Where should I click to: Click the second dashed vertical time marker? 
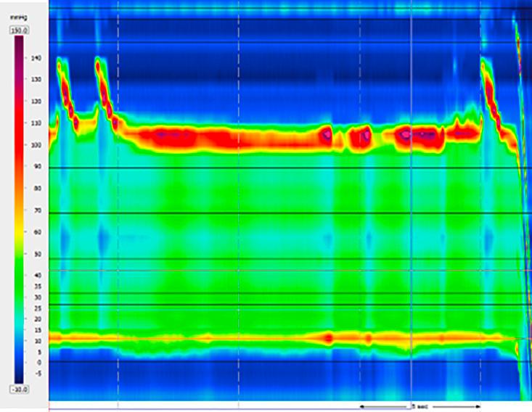[x=239, y=218]
